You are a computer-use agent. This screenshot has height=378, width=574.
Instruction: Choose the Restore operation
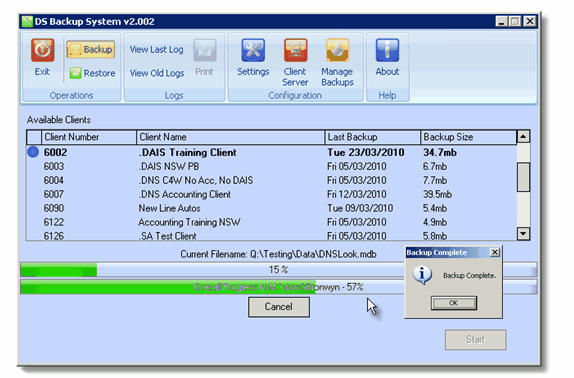pos(92,73)
